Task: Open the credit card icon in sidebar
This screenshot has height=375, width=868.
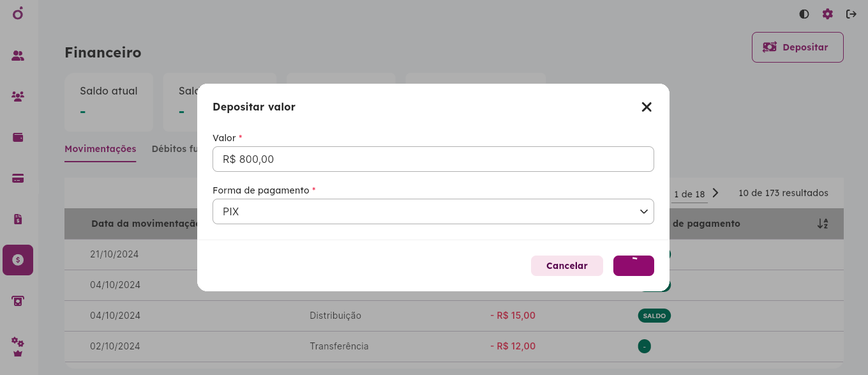Action: [18, 178]
